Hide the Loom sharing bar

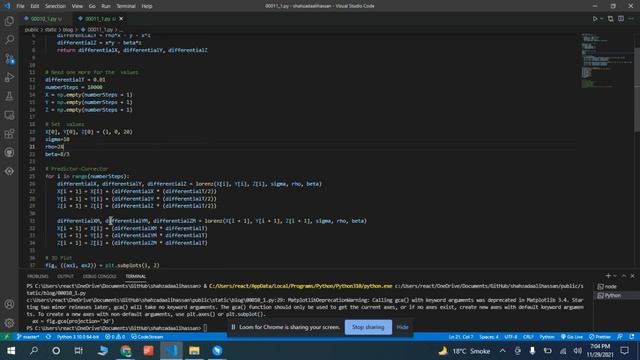[402, 327]
